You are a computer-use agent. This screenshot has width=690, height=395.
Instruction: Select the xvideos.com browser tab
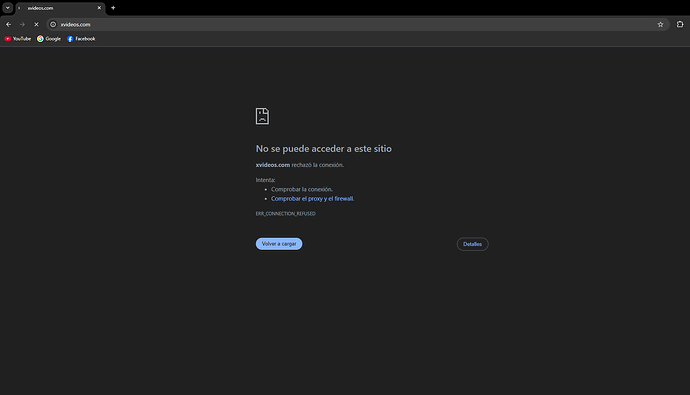pyautogui.click(x=60, y=8)
